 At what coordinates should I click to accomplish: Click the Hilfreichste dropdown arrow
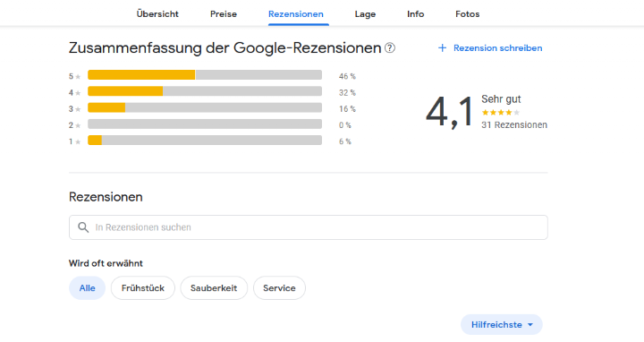530,325
